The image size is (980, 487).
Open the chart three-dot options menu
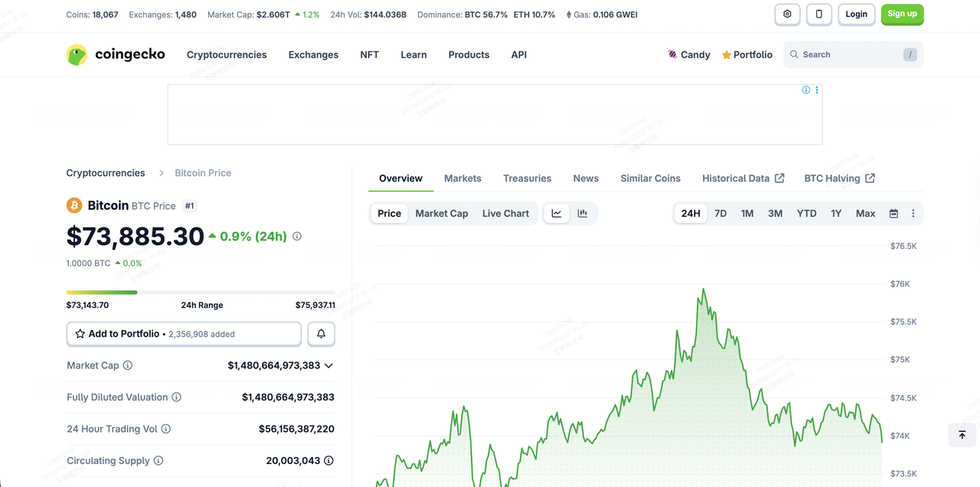[x=913, y=214]
